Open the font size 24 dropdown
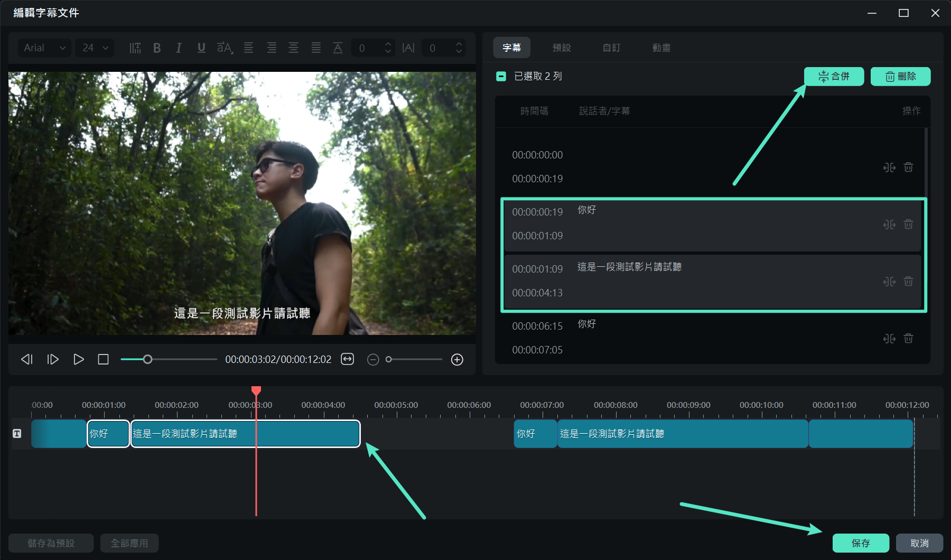The width and height of the screenshot is (951, 560). tap(95, 48)
